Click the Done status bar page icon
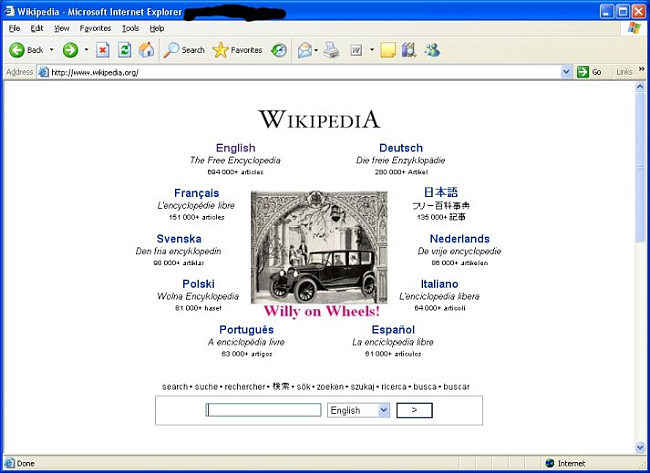Viewport: 650px width, 473px height. click(9, 463)
